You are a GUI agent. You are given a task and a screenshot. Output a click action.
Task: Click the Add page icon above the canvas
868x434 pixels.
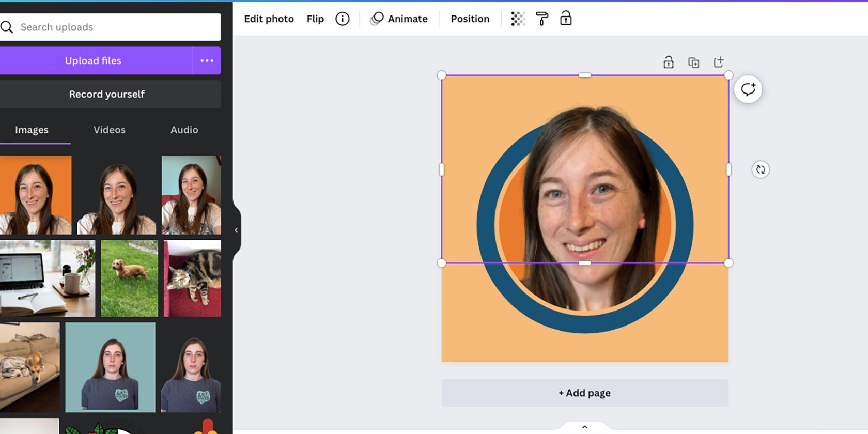tap(719, 63)
